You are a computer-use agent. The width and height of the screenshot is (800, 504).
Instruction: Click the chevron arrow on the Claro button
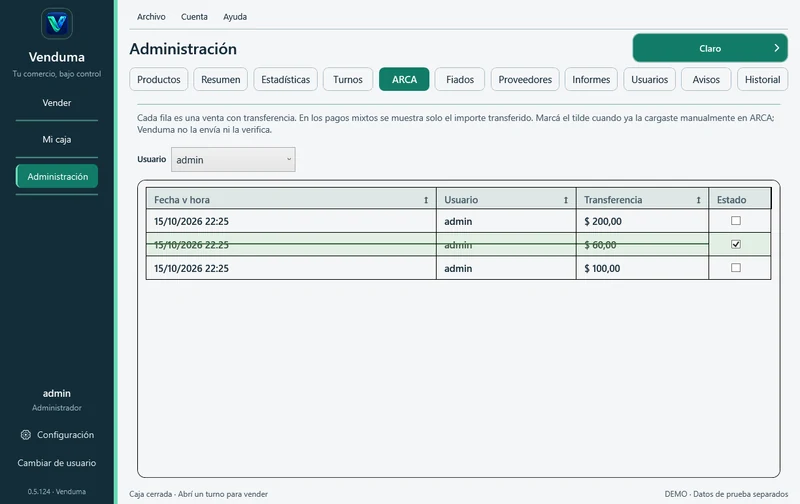coord(777,48)
